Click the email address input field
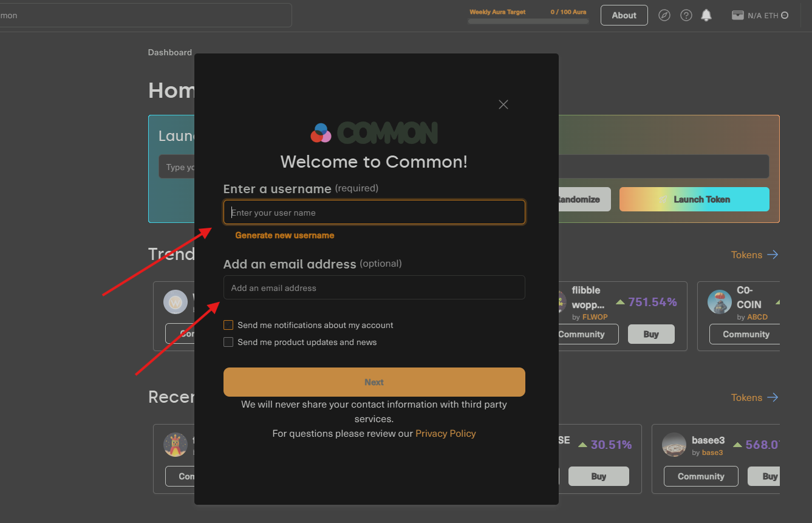Screen dimensions: 812x523 (374, 288)
